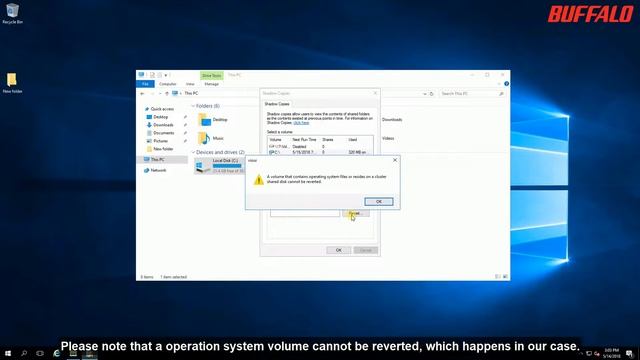Close the warning message box with X
This screenshot has width=640, height=360.
point(395,160)
